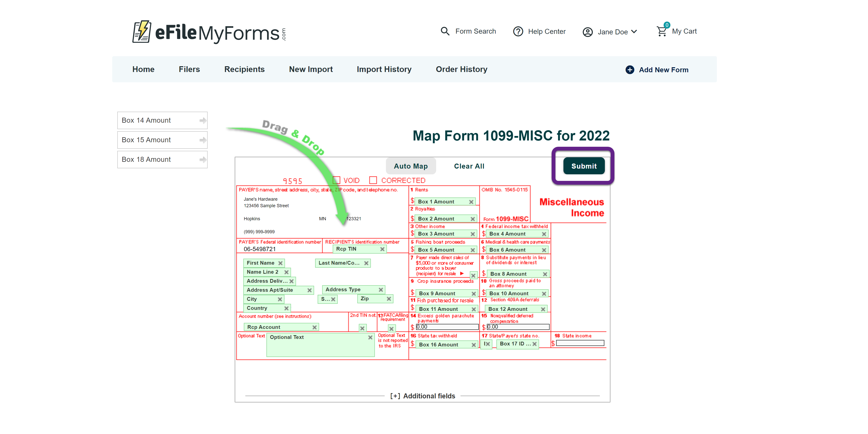Open the Recipients menu item

pyautogui.click(x=244, y=69)
